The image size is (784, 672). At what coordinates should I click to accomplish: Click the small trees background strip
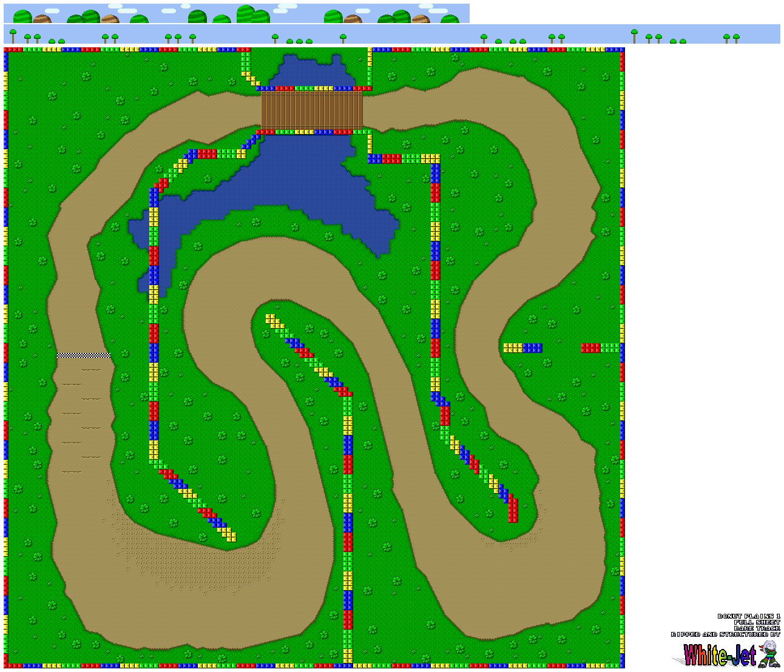(x=392, y=34)
